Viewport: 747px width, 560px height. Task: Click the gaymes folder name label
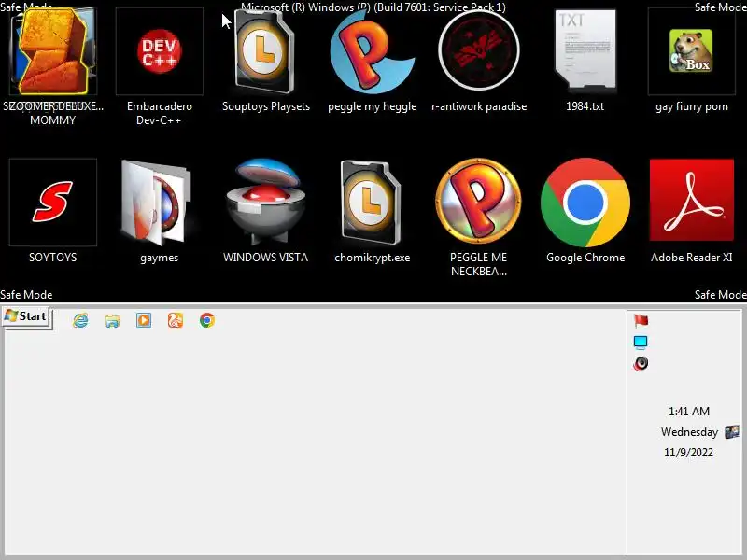pyautogui.click(x=159, y=259)
